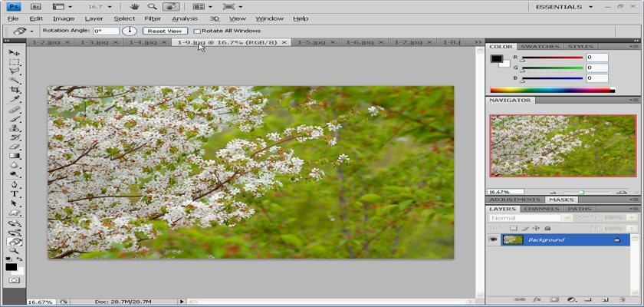The width and height of the screenshot is (644, 307).
Task: Select the Dodge tool
Action: click(15, 175)
